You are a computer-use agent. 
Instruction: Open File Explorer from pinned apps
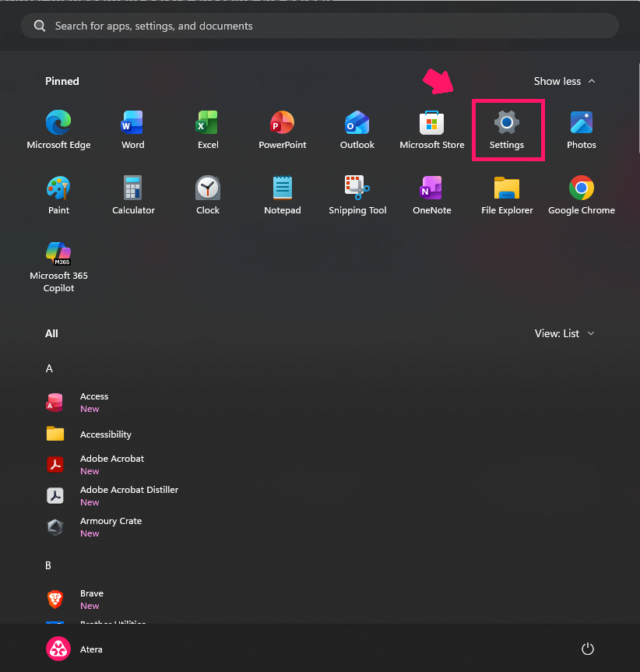(x=507, y=195)
